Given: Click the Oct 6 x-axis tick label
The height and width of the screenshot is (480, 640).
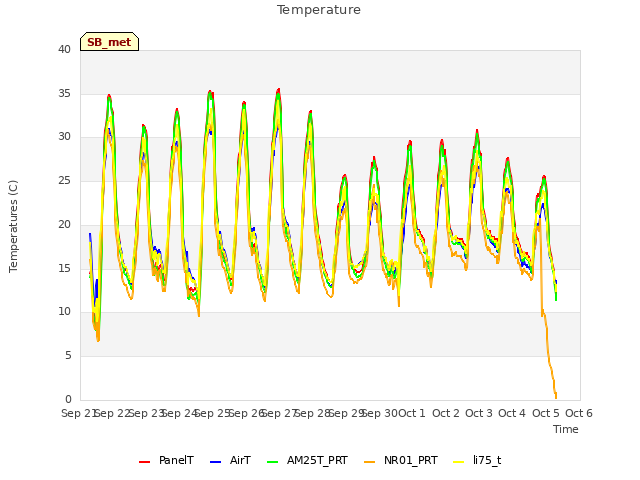Looking at the screenshot, I should click(579, 413).
